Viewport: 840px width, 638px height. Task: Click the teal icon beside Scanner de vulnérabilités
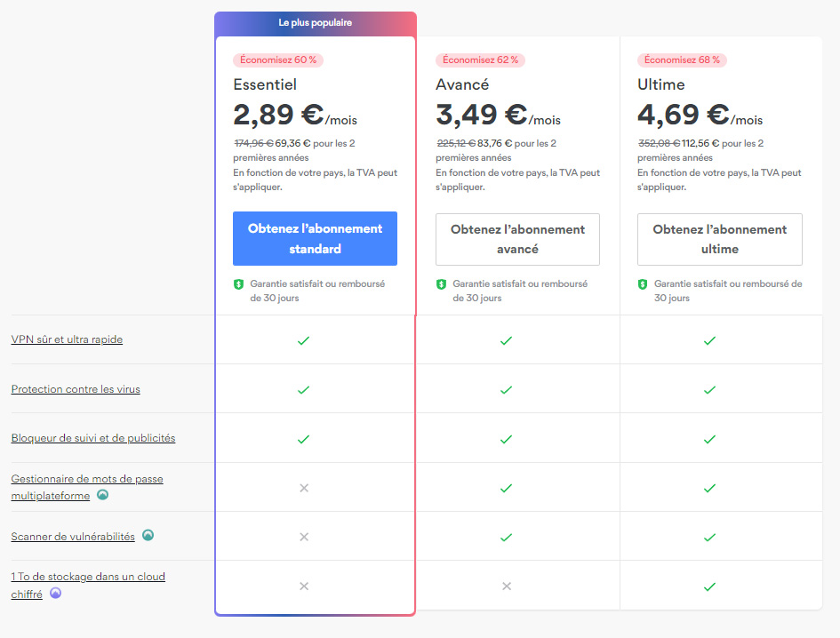pyautogui.click(x=148, y=535)
